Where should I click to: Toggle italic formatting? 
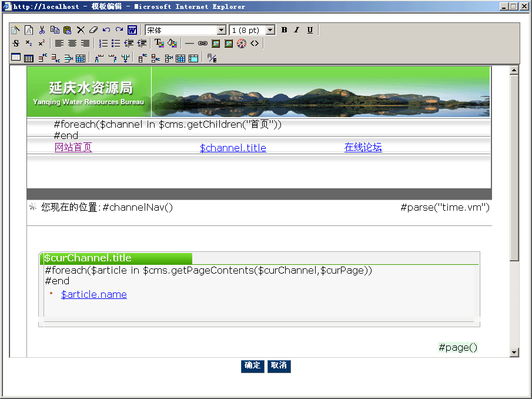(296, 29)
